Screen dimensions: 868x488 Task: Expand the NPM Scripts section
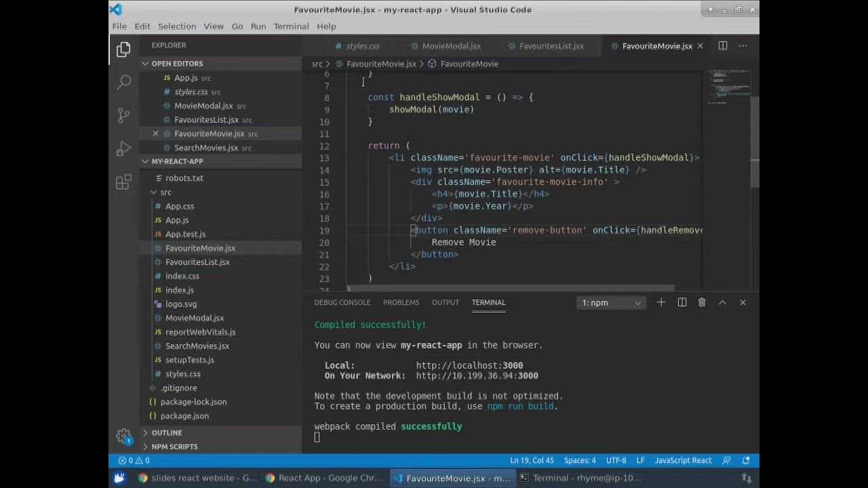174,447
